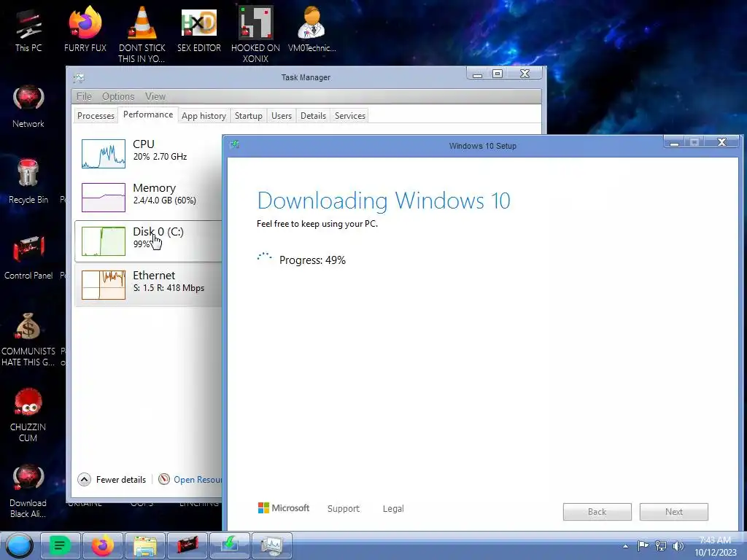Show hidden tray icons arrow
747x560 pixels.
click(x=625, y=546)
